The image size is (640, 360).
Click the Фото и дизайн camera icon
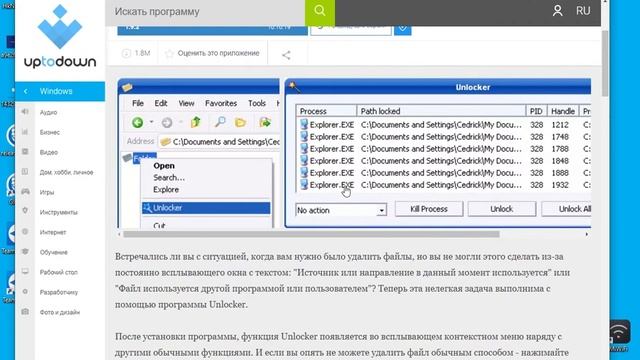coord(25,311)
